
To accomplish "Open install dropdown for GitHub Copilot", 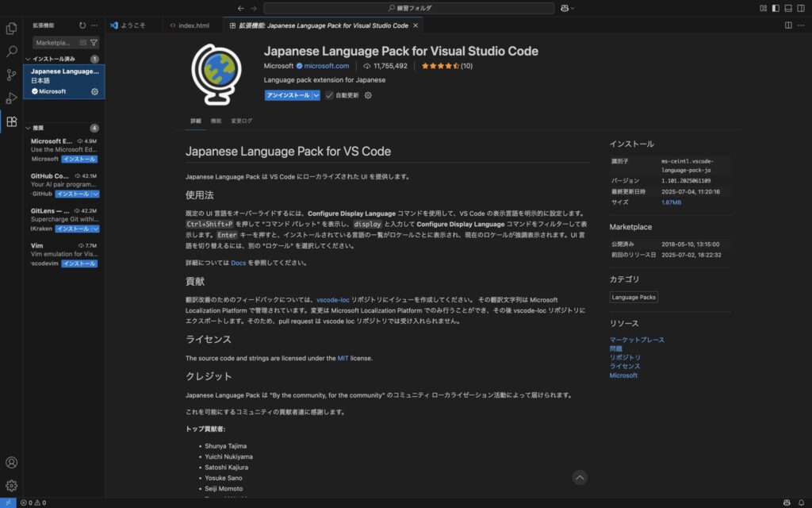I will tap(96, 194).
